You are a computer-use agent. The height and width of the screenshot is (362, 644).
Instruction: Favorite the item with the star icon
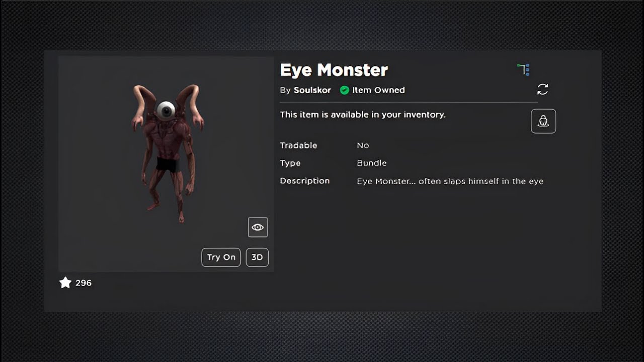click(65, 283)
